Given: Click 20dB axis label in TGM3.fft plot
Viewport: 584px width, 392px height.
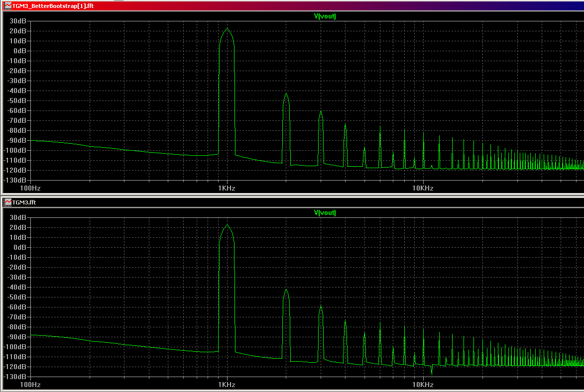Looking at the screenshot, I should click(18, 227).
